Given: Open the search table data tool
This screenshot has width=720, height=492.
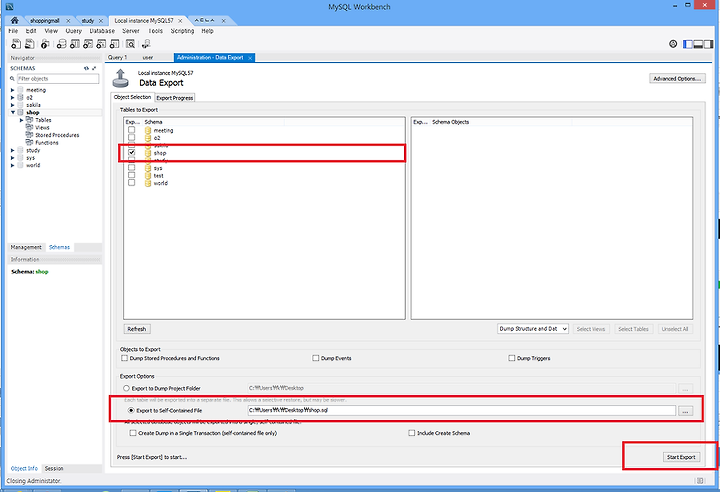Looking at the screenshot, I should [130, 44].
